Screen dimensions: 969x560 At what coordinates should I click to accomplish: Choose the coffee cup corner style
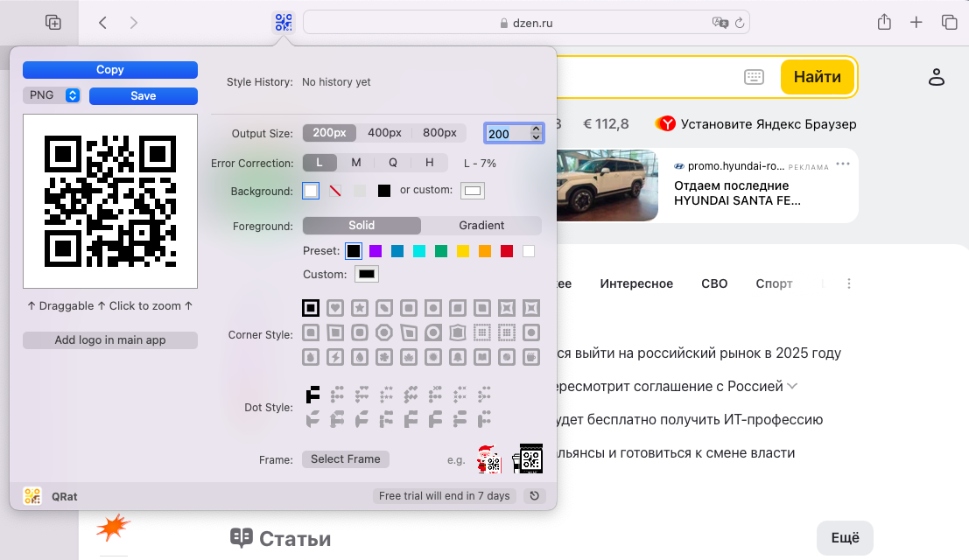[x=531, y=357]
